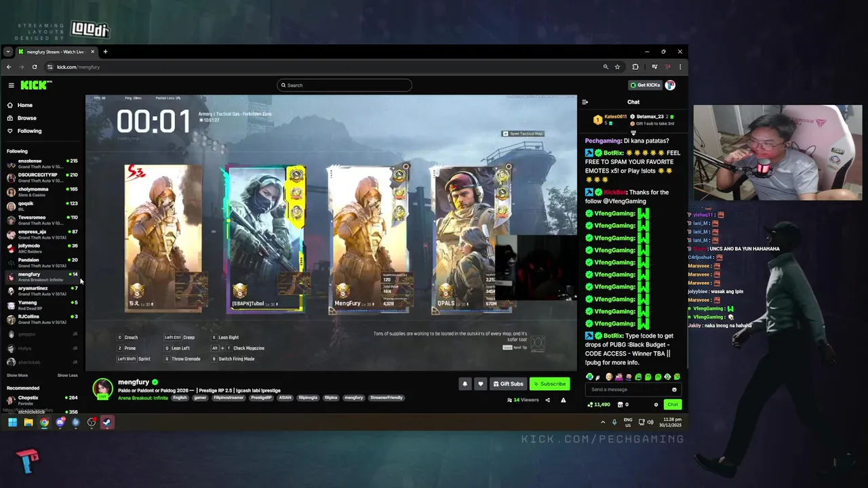868x488 pixels.
Task: Click the English tag
Action: 180,398
